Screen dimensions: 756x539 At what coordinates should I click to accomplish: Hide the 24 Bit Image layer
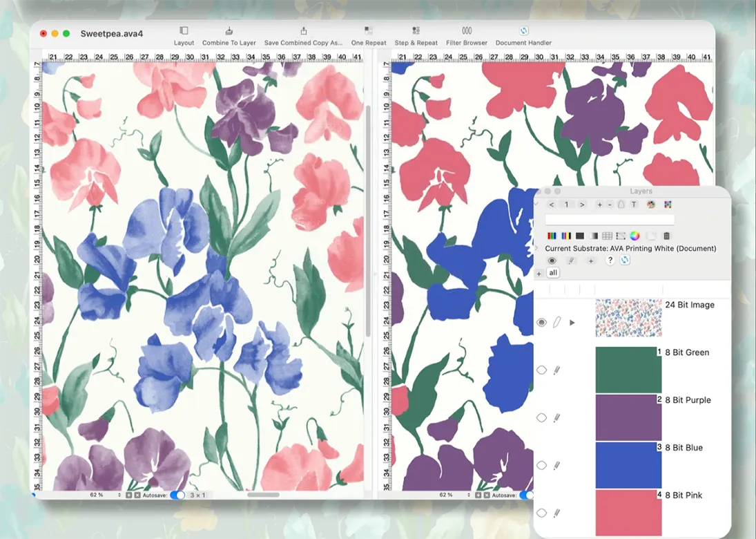point(541,322)
